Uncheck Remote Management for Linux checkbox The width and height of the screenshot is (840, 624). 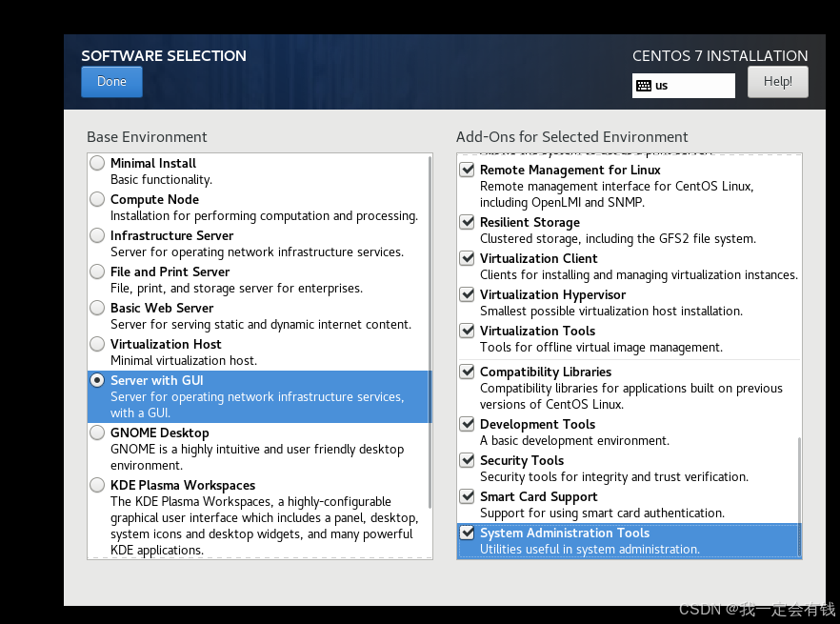tap(467, 170)
